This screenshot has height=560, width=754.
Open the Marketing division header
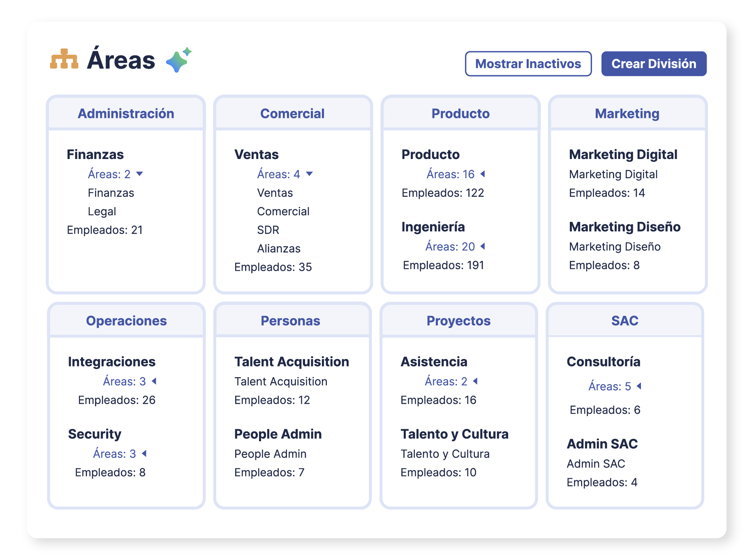627,113
